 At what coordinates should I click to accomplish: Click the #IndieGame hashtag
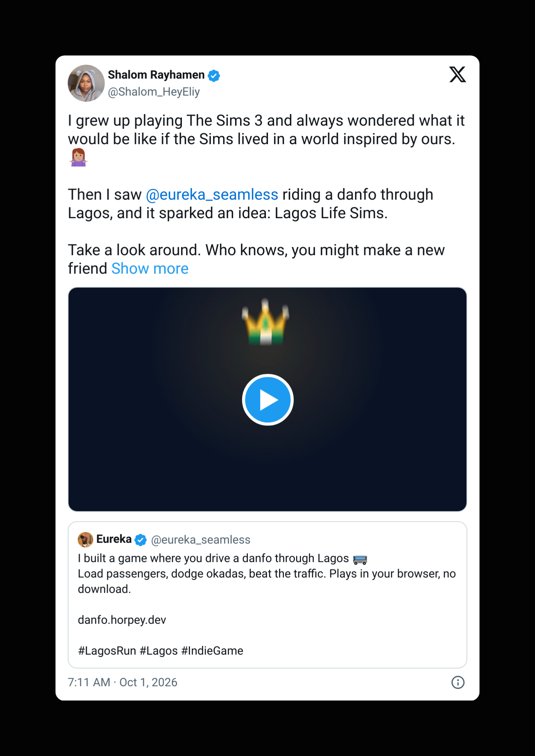[x=212, y=651]
